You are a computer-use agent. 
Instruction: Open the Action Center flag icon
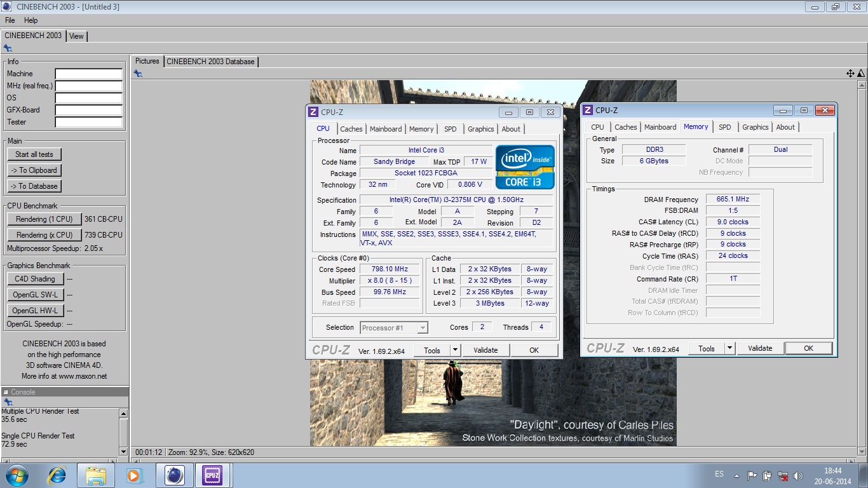coord(752,475)
